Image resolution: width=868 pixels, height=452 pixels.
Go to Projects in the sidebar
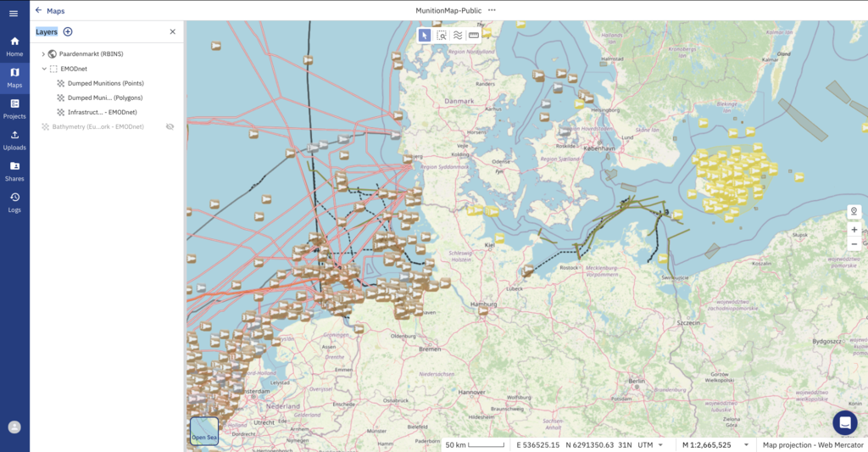click(x=14, y=109)
